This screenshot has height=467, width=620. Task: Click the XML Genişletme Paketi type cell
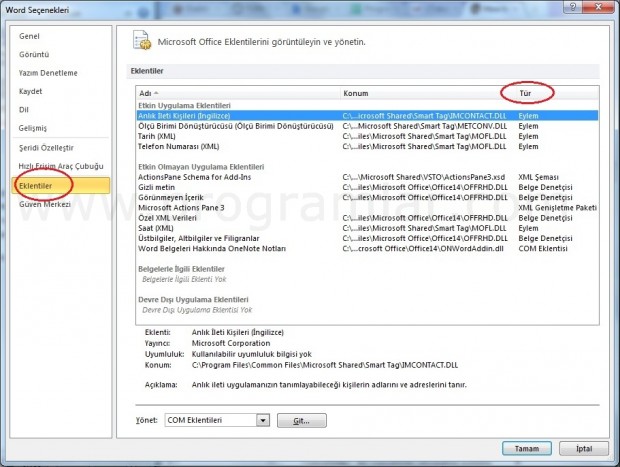[558, 208]
